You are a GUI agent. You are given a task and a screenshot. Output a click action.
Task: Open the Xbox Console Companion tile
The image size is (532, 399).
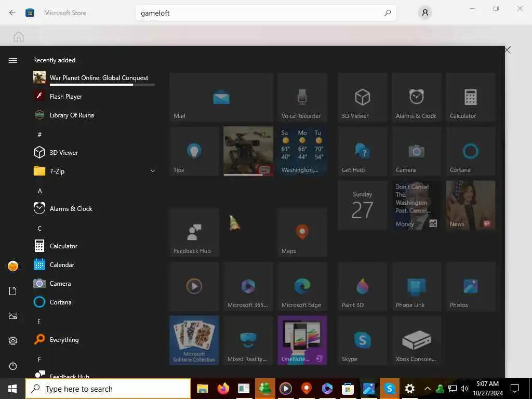[x=416, y=340]
